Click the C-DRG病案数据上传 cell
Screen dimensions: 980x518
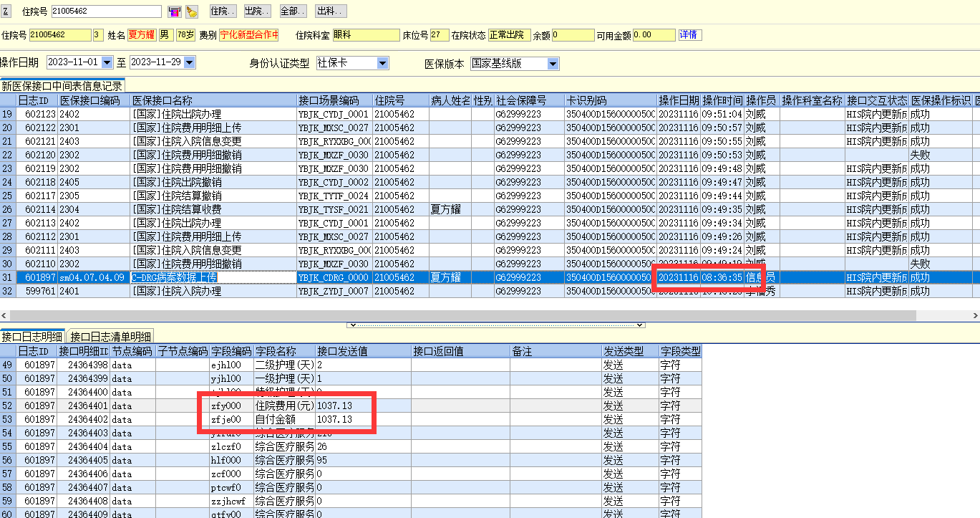pos(213,278)
